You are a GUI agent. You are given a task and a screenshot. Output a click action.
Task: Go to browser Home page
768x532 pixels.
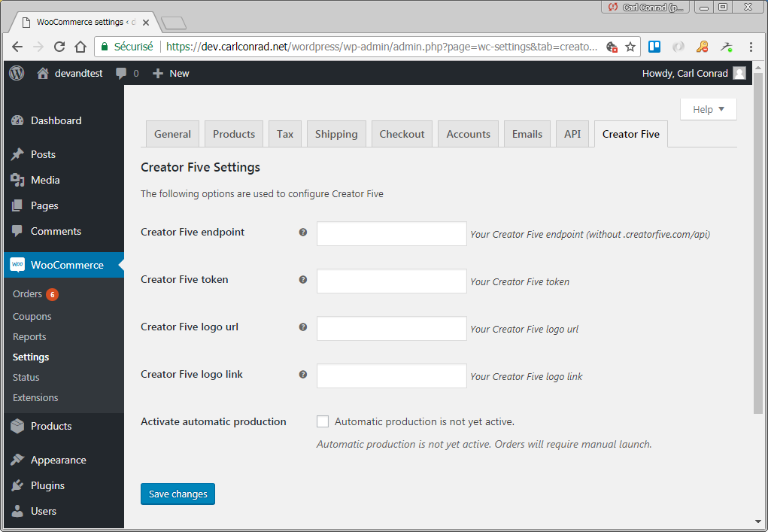pyautogui.click(x=80, y=47)
